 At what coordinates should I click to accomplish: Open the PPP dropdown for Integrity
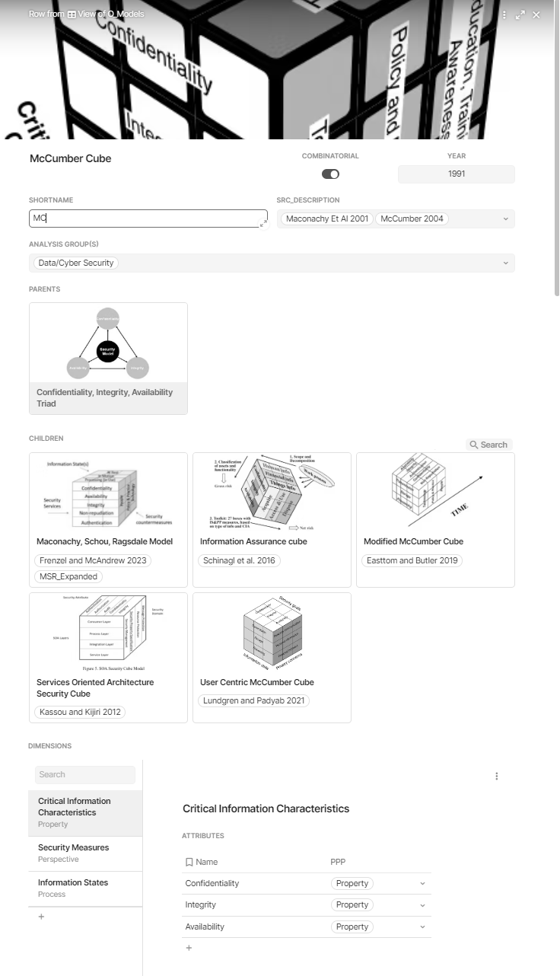click(422, 905)
